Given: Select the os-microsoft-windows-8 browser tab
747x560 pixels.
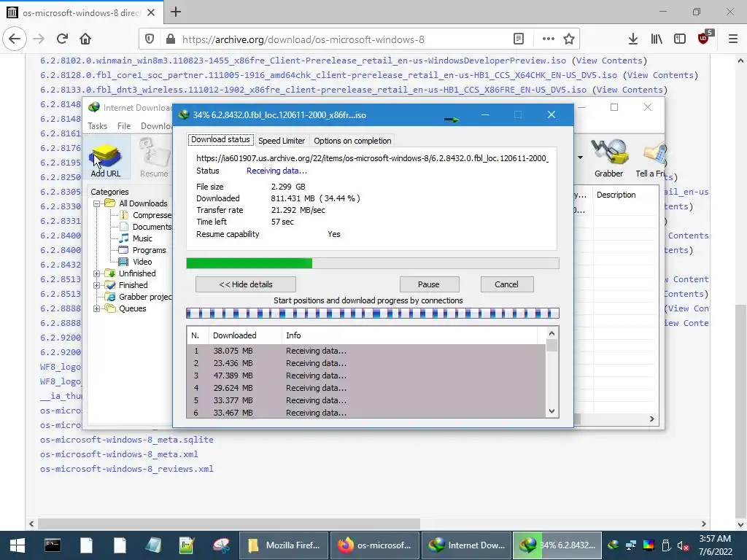Looking at the screenshot, I should pyautogui.click(x=81, y=12).
